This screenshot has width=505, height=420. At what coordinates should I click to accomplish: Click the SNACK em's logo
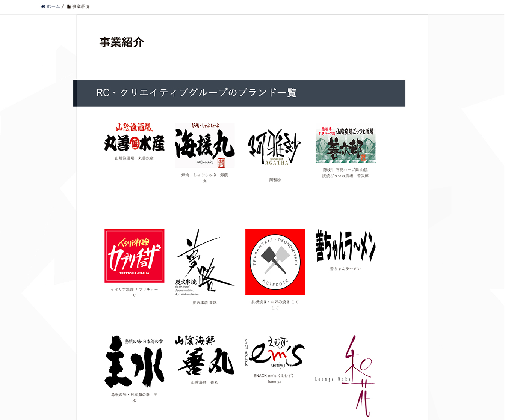click(x=275, y=352)
